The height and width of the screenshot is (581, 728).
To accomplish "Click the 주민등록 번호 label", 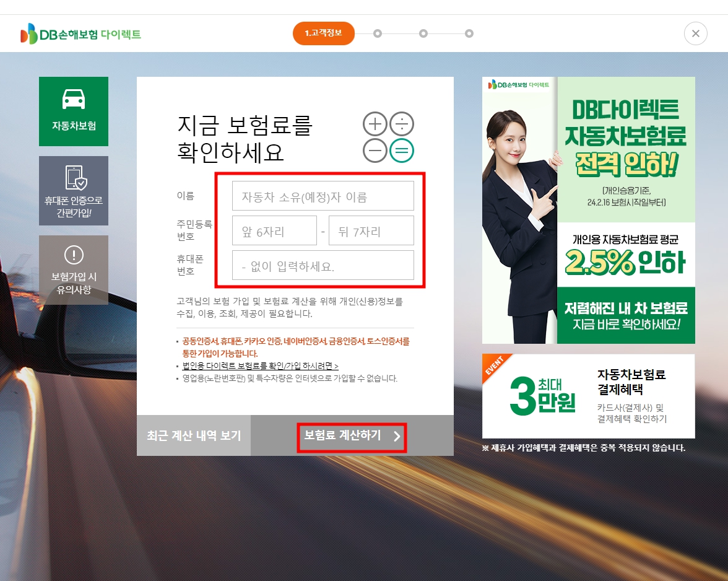I will click(x=194, y=230).
